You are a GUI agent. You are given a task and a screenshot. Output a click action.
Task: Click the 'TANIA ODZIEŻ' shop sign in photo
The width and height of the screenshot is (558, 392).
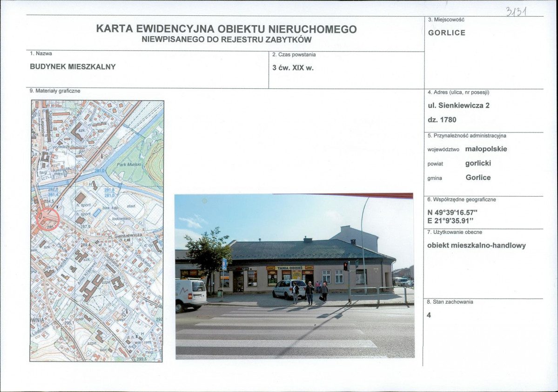point(289,268)
